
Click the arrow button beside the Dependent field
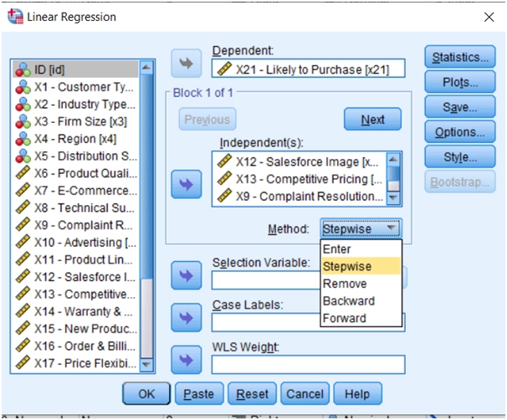tap(187, 63)
